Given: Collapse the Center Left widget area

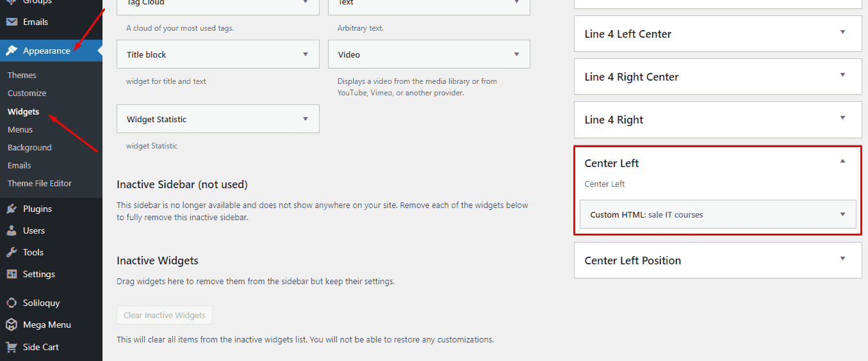Looking at the screenshot, I should pyautogui.click(x=842, y=161).
